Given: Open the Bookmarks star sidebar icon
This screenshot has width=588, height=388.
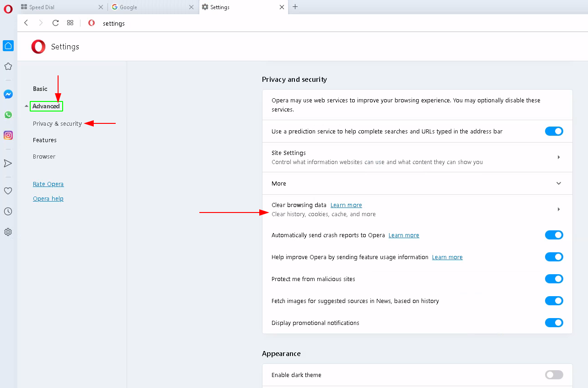Looking at the screenshot, I should 8,67.
